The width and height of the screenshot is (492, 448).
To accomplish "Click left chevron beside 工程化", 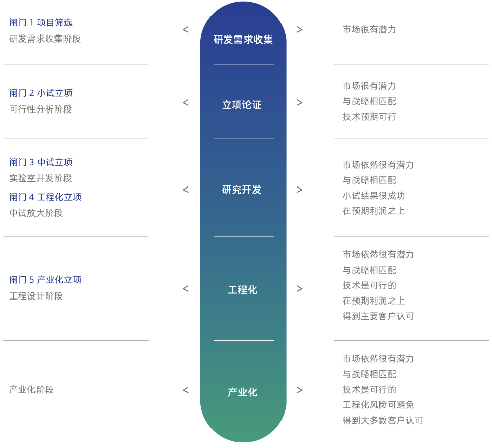I will pos(186,289).
